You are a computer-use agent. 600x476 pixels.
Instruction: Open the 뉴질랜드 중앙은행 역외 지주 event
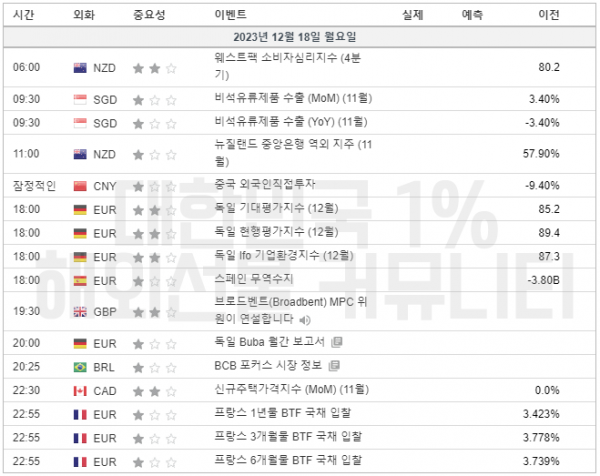click(293, 153)
